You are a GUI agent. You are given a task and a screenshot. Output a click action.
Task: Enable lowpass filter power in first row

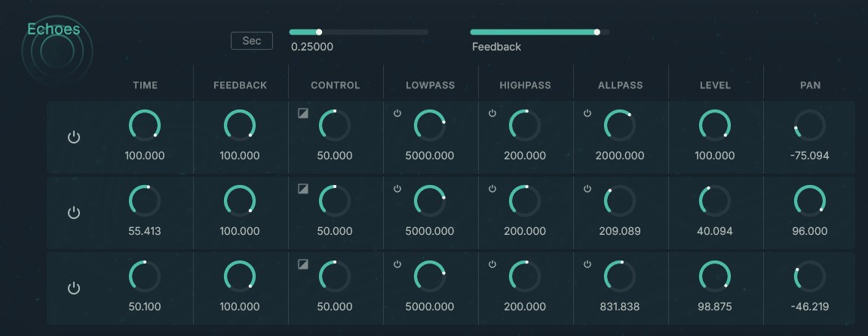(397, 113)
